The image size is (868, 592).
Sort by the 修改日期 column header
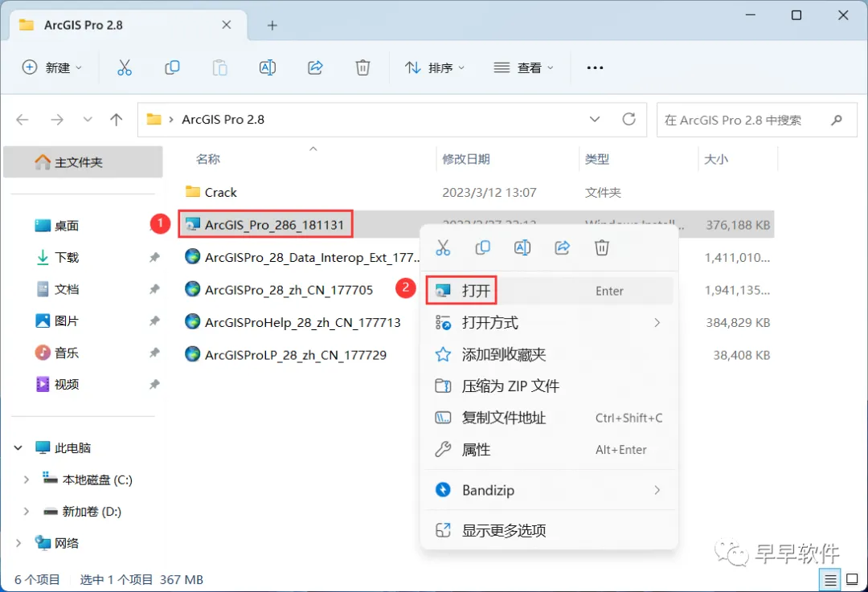tap(466, 159)
